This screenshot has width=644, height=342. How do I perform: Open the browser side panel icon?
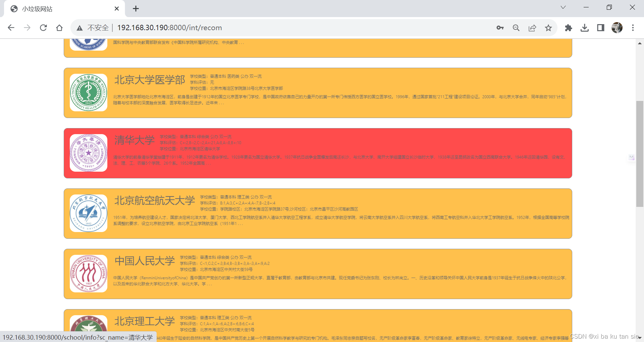[x=600, y=28]
